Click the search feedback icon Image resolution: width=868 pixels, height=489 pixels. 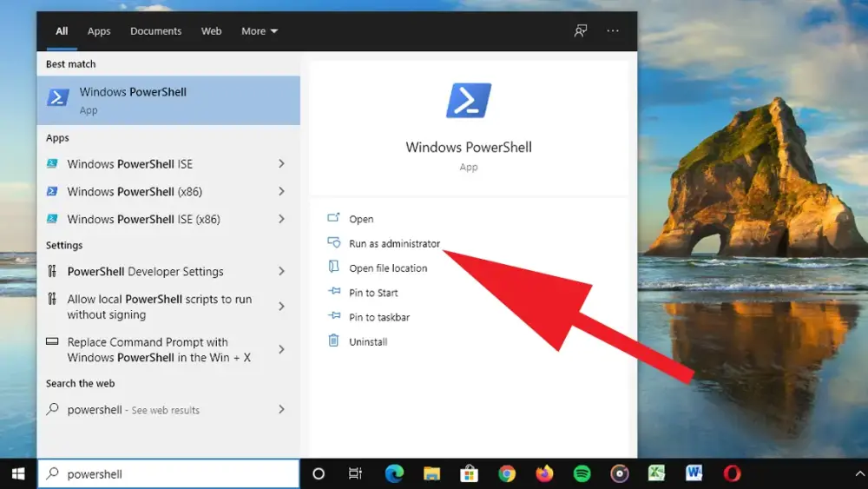581,31
